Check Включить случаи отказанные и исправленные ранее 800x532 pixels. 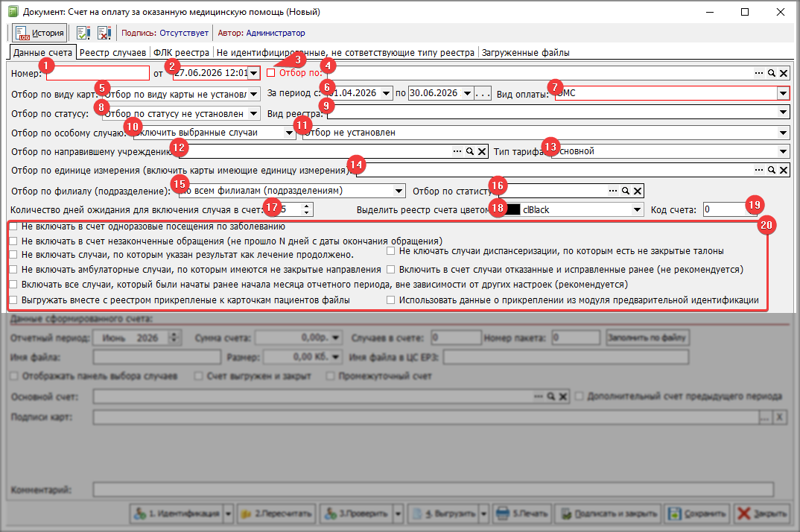[x=391, y=269]
